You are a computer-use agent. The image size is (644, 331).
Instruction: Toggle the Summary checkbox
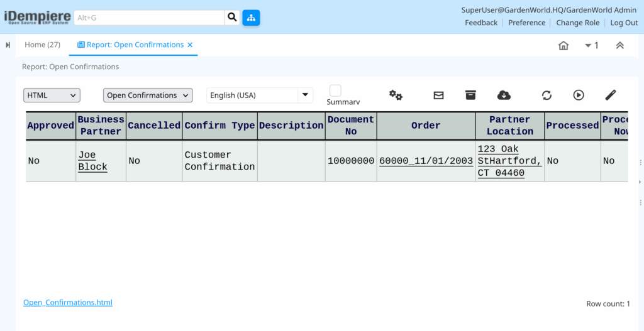pos(335,90)
